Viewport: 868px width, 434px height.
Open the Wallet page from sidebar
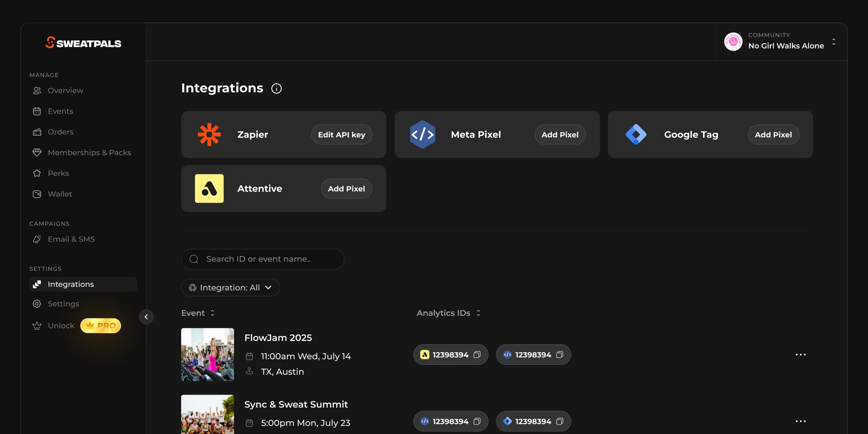[x=60, y=194]
